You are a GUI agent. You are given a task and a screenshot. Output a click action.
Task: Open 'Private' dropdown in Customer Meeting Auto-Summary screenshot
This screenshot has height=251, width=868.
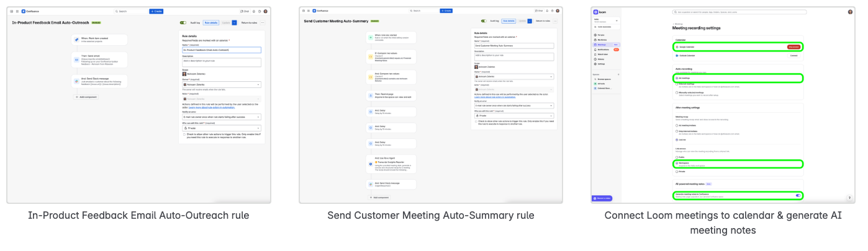(514, 115)
